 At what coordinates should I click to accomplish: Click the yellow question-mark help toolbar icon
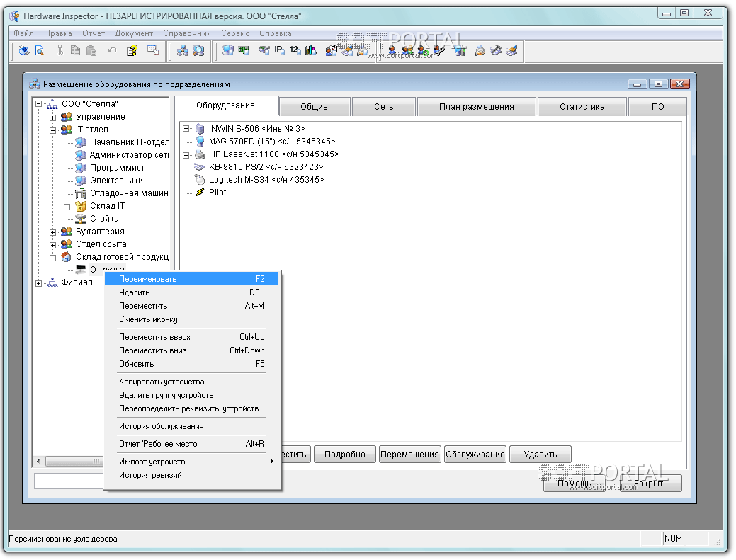tap(132, 50)
